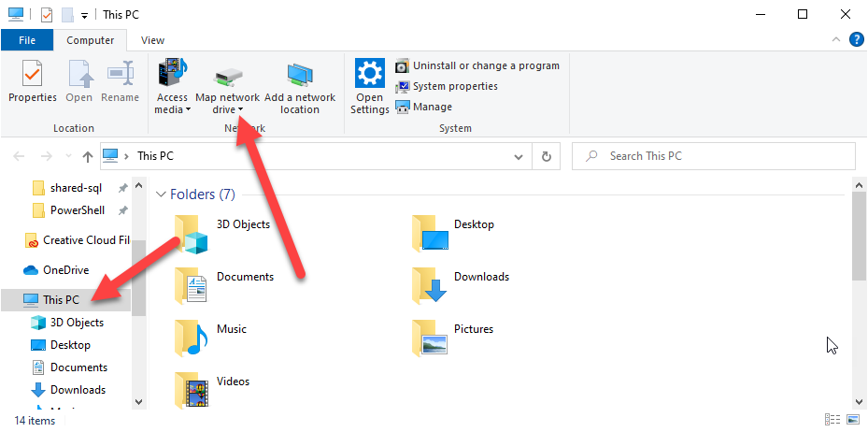Select the Pictures folder

pos(453,338)
